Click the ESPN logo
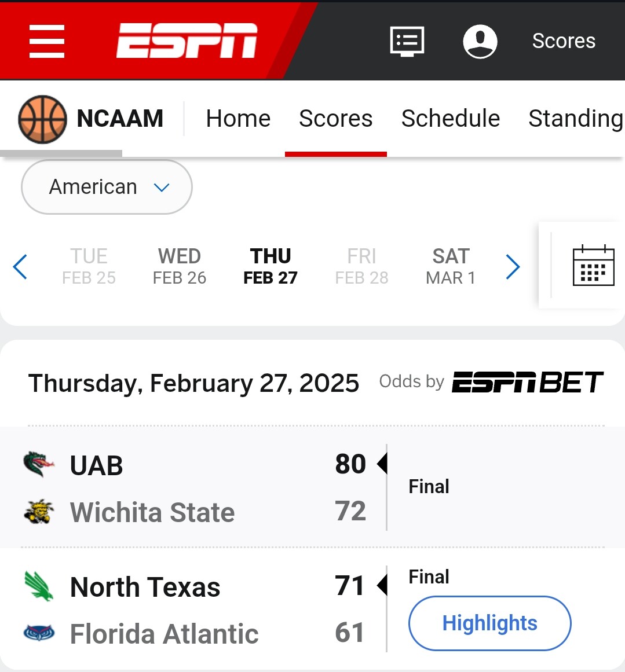 tap(187, 41)
